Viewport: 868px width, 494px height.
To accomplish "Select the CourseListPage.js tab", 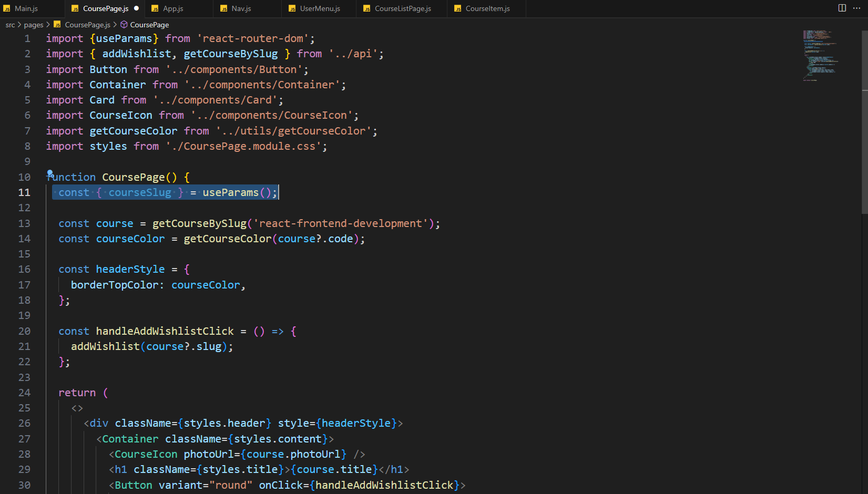I will 402,8.
